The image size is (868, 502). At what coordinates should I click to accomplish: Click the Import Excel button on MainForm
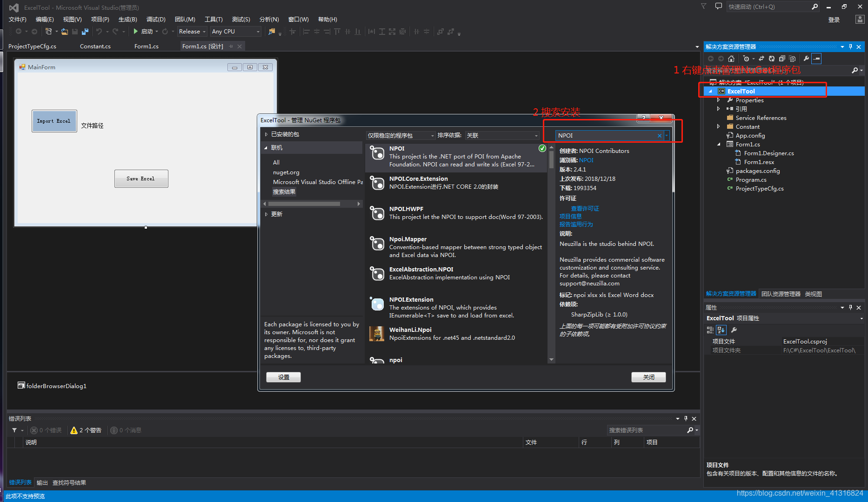click(54, 121)
